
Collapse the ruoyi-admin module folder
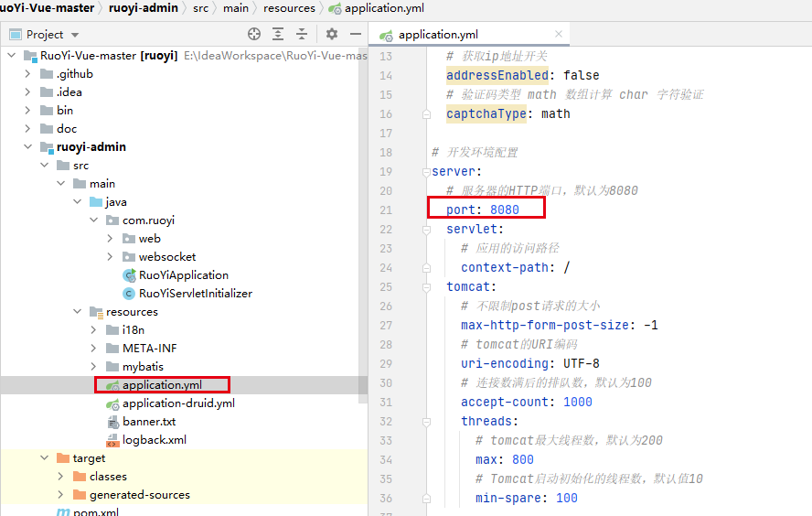28,147
